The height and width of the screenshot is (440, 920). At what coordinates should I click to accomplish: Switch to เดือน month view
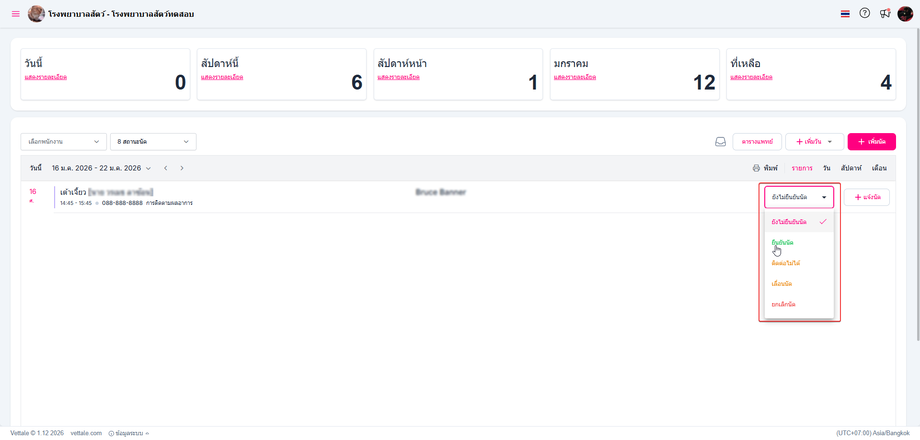[x=879, y=168]
